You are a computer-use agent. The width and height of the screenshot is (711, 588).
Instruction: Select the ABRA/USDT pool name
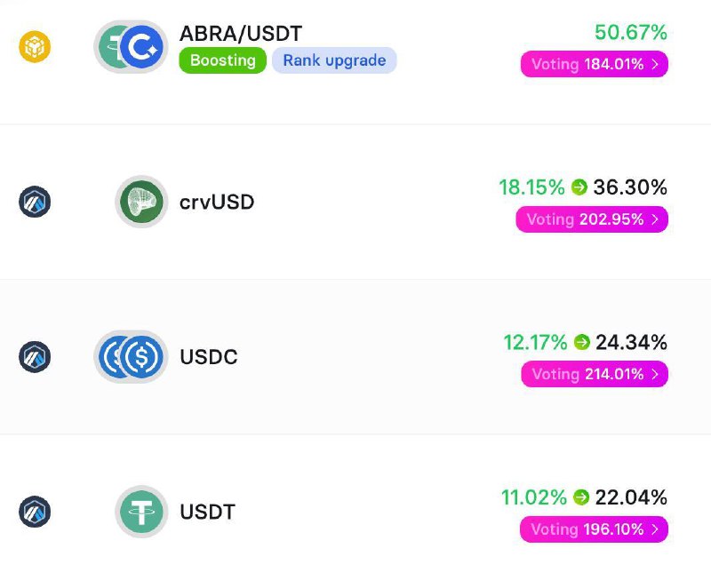241,34
